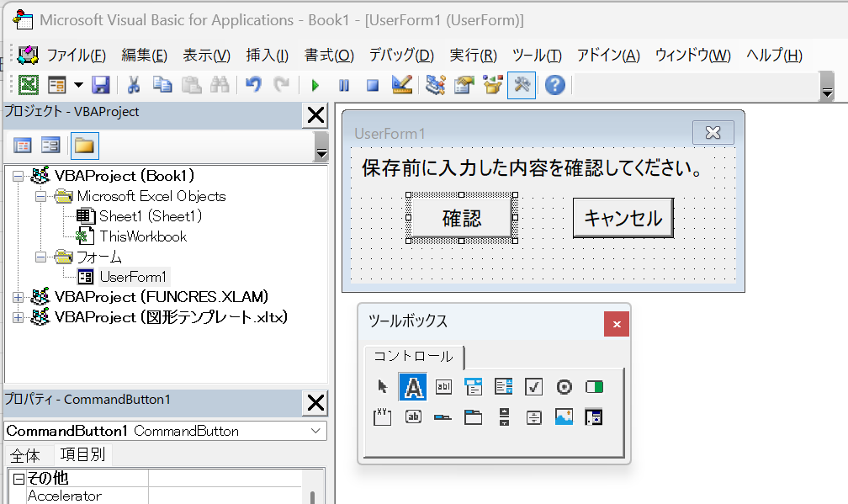848x504 pixels.
Task: Select the CheckBox tool in Toolbox
Action: click(533, 387)
